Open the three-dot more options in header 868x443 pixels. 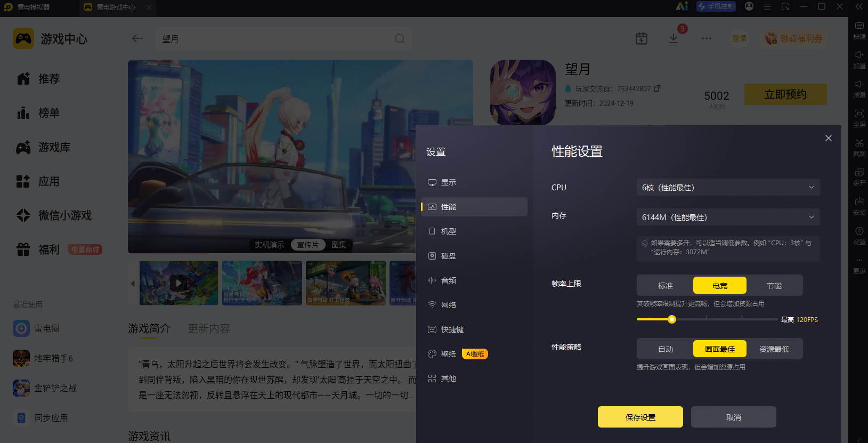(707, 38)
